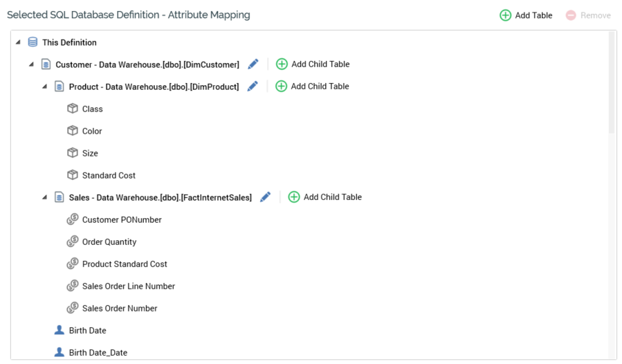Collapse the Customer DimCustomer table node
Viewport: 622px width, 364px height.
[x=31, y=64]
